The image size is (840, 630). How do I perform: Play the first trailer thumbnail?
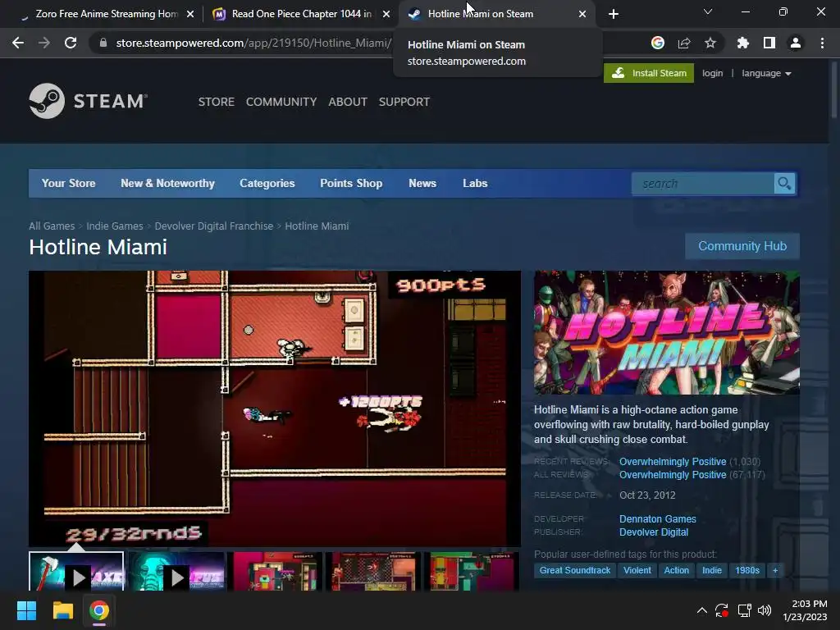pyautogui.click(x=76, y=572)
